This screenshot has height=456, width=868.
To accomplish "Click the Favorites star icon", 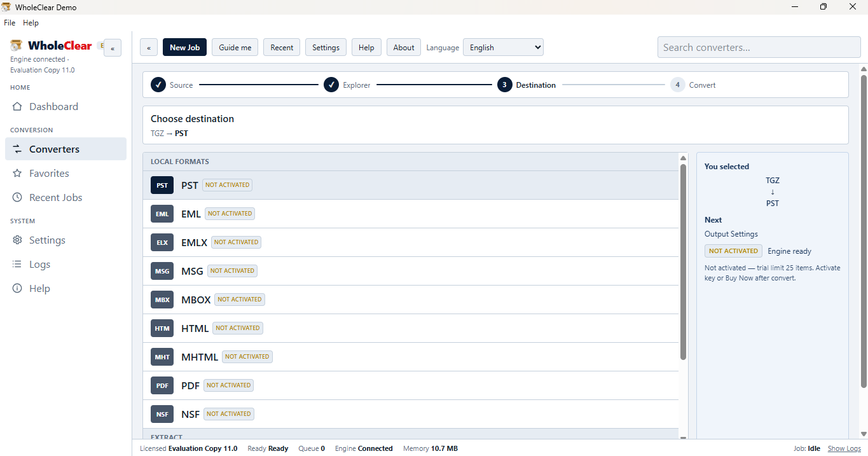I will [18, 174].
